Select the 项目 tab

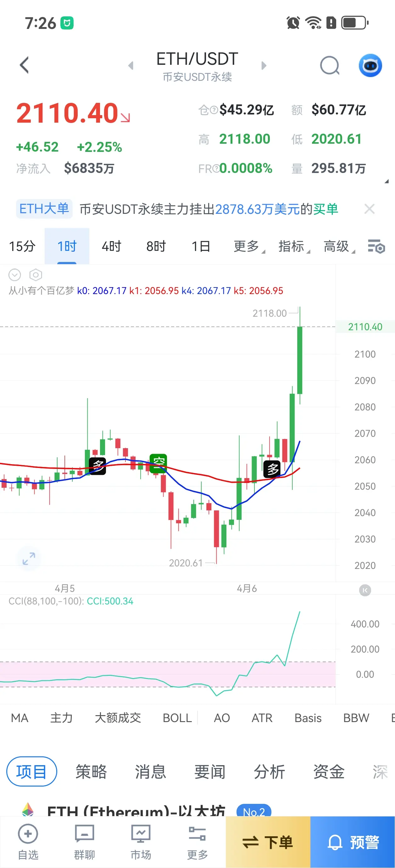click(32, 772)
